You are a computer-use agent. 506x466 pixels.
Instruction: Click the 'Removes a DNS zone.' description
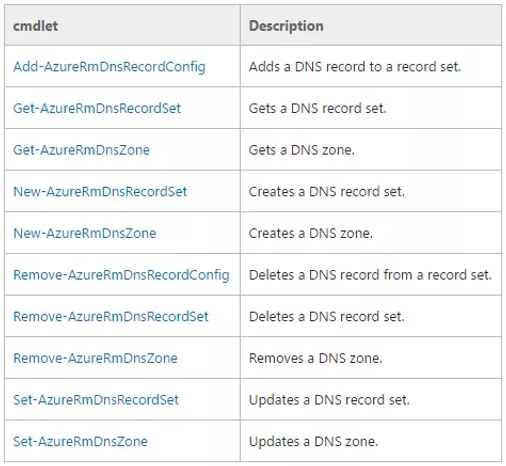pos(315,358)
